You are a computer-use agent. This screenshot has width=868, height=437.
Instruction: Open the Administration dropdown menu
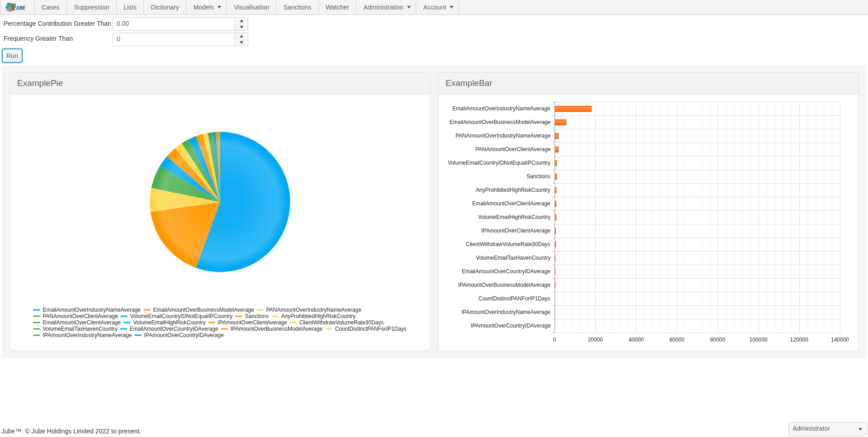click(386, 7)
